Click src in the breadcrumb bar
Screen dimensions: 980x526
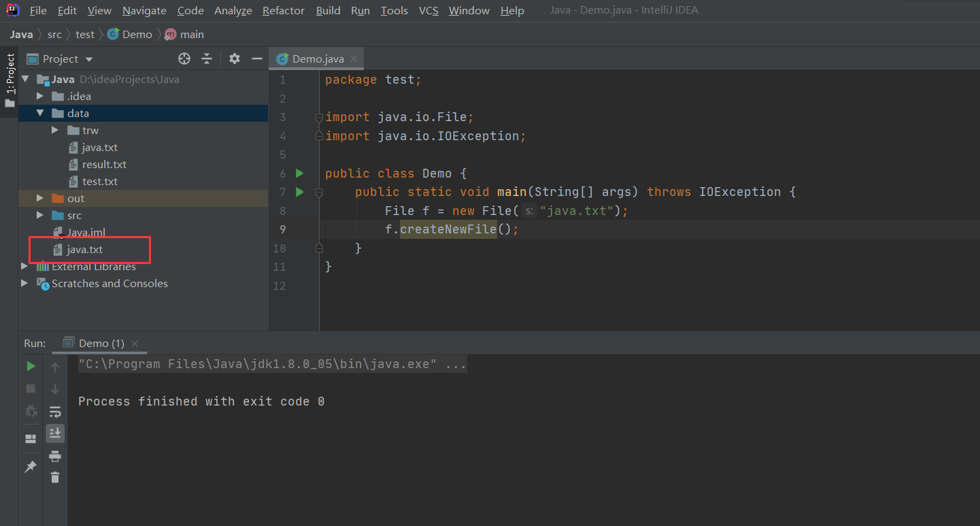tap(54, 34)
